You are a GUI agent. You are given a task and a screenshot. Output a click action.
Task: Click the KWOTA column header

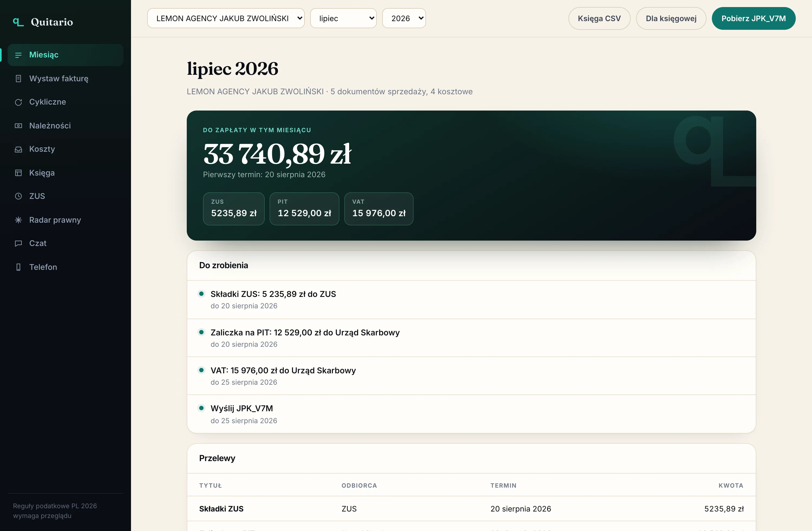731,485
